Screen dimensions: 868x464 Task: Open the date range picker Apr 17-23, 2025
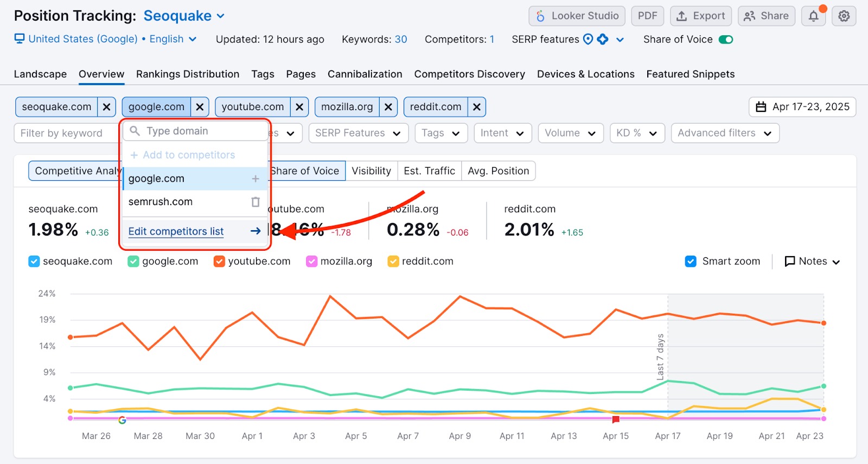802,107
